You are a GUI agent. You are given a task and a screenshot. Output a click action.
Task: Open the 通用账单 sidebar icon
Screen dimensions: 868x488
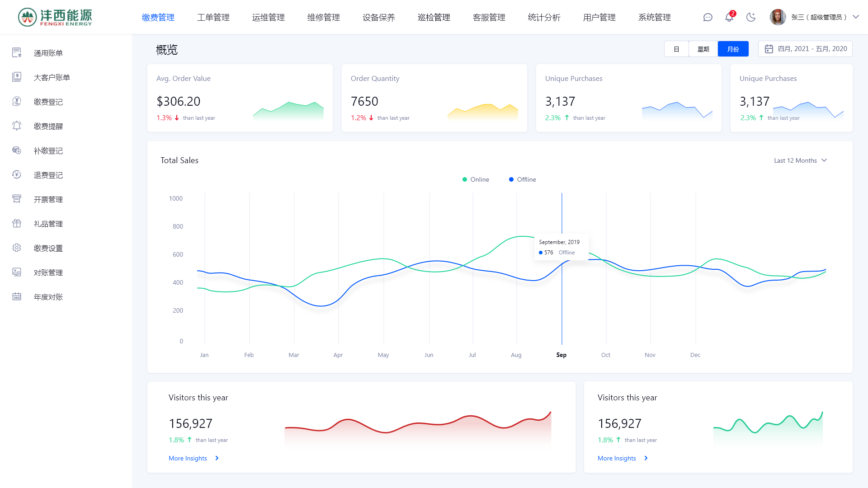17,52
